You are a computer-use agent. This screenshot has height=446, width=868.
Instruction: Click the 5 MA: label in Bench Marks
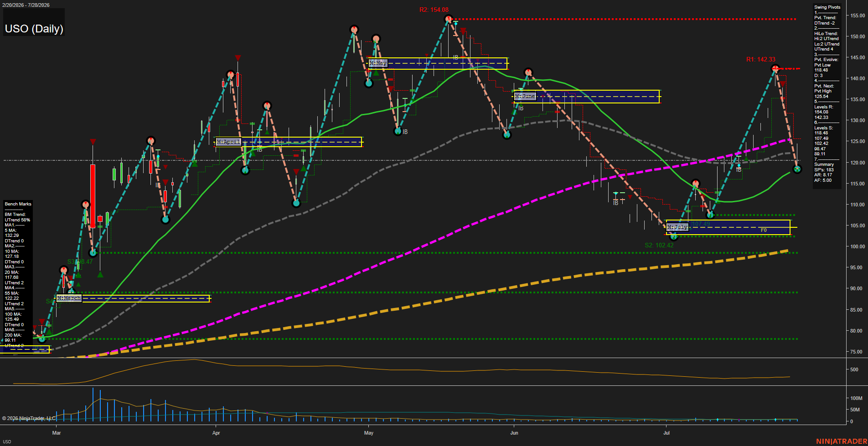click(x=10, y=231)
